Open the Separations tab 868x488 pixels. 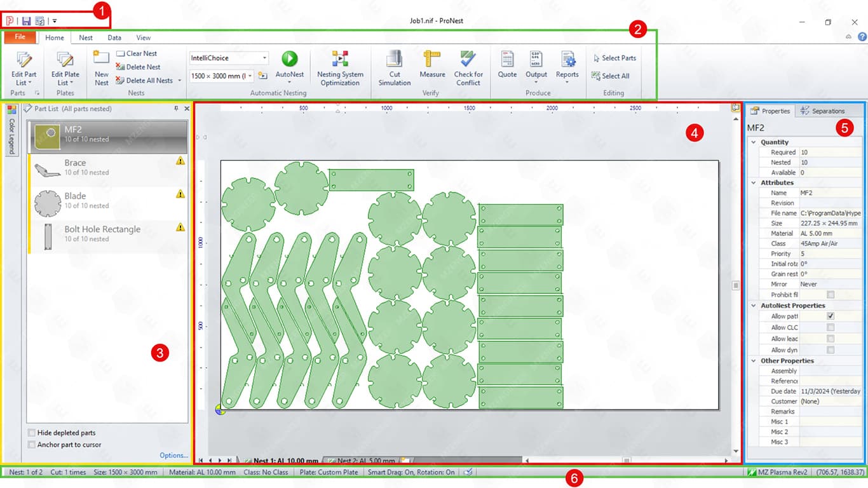point(822,111)
